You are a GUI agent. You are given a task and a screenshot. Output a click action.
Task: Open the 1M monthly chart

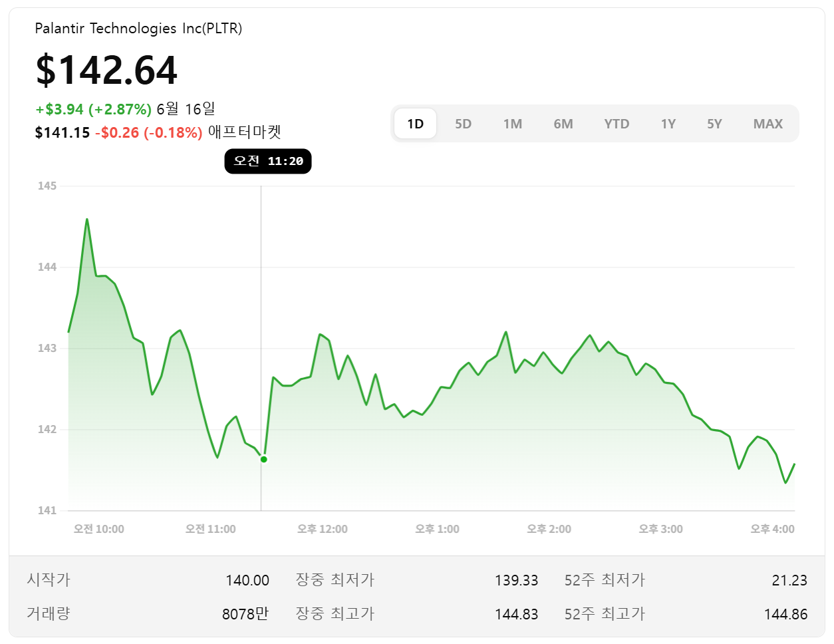(513, 123)
